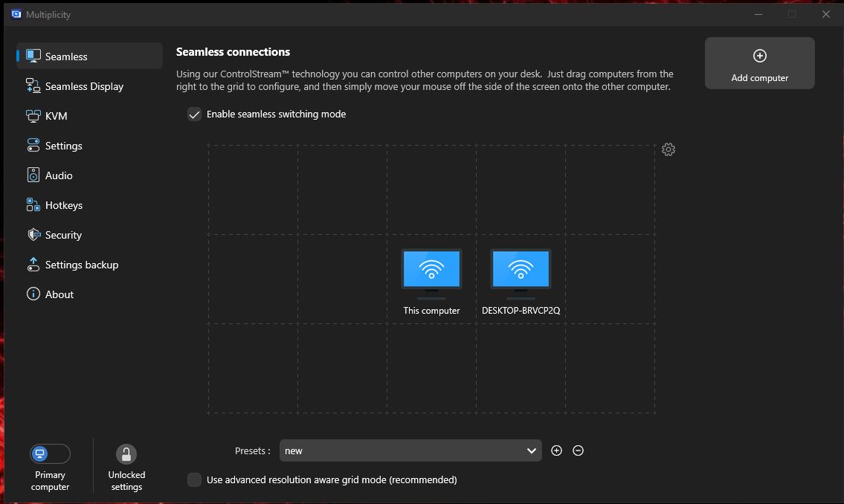Uncheck Enable seamless switching mode
This screenshot has width=844, height=504.
pos(194,114)
